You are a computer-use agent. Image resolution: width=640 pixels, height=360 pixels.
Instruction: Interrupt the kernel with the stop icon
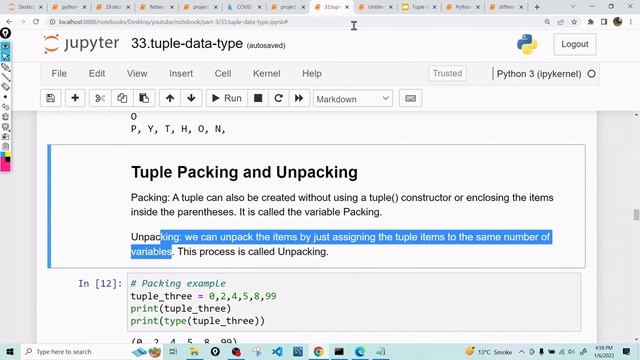[258, 98]
